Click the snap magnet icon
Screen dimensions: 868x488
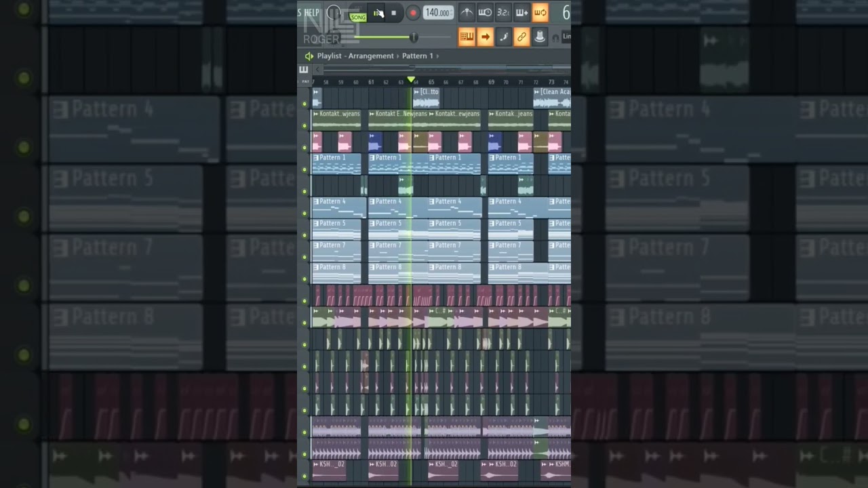click(556, 38)
